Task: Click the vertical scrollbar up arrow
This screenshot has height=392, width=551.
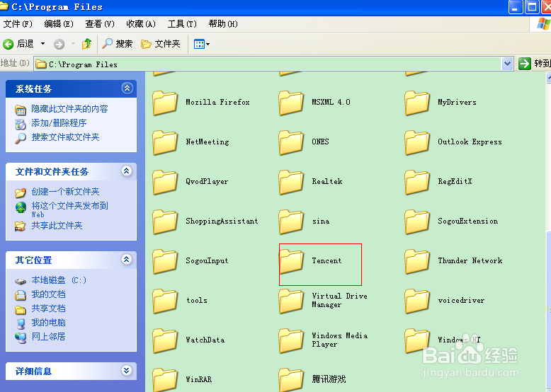Action: pos(549,78)
